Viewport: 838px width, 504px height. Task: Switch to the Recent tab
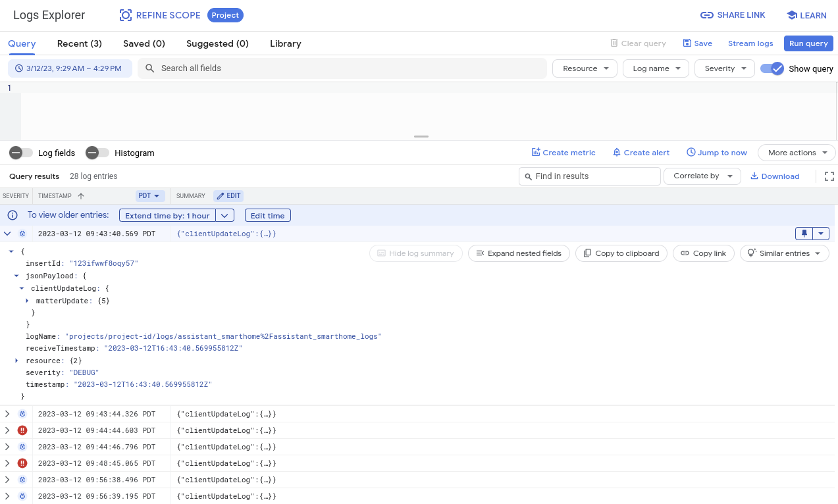coord(79,43)
